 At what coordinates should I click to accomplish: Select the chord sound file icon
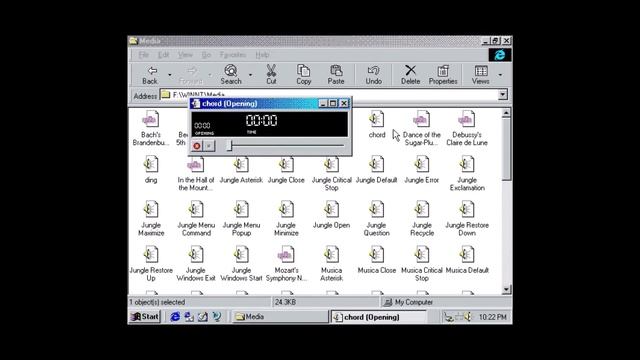click(376, 119)
